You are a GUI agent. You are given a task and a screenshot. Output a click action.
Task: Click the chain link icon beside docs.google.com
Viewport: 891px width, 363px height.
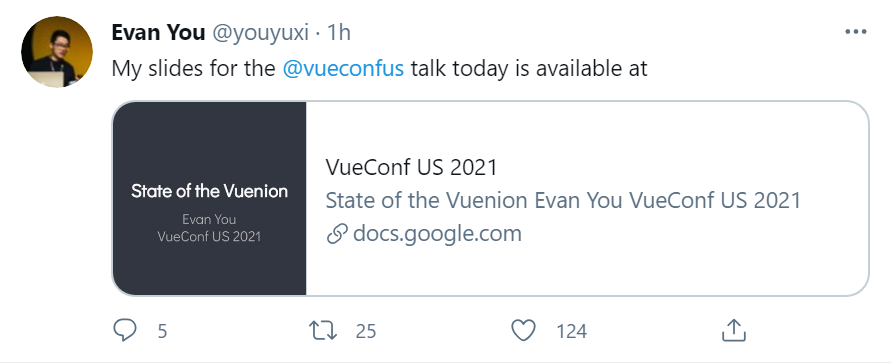(337, 235)
